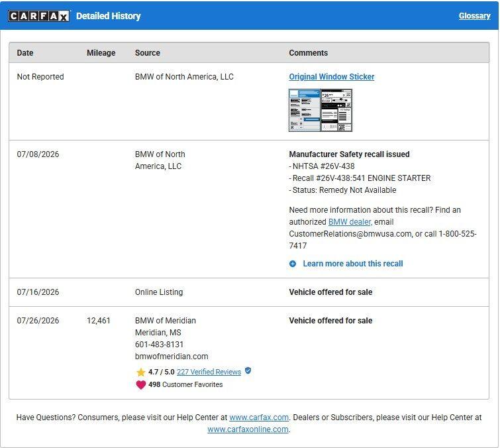This screenshot has width=500, height=448.
Task: Open the 227 Verified Reviews link
Action: pyautogui.click(x=209, y=372)
